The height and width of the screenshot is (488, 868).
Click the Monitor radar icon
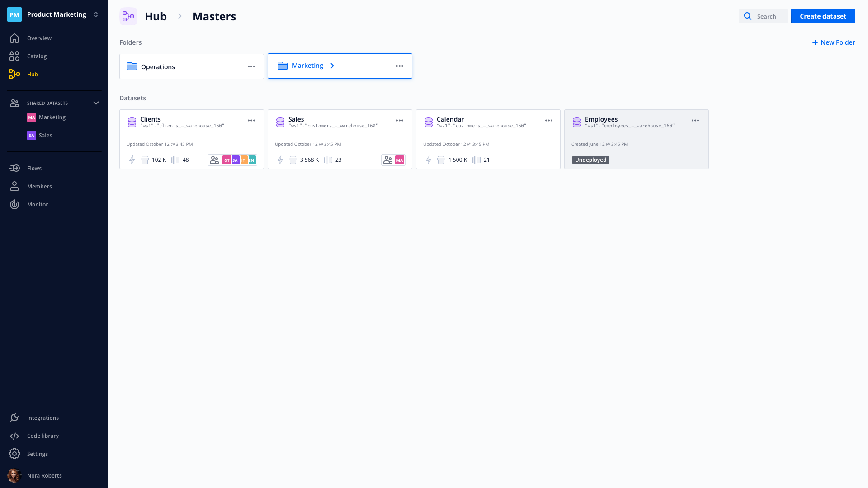[14, 204]
